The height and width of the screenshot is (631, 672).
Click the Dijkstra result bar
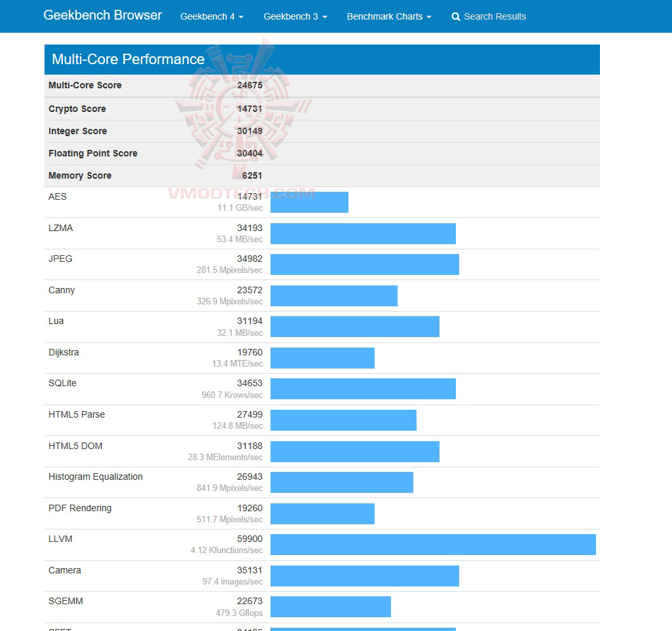pyautogui.click(x=322, y=357)
